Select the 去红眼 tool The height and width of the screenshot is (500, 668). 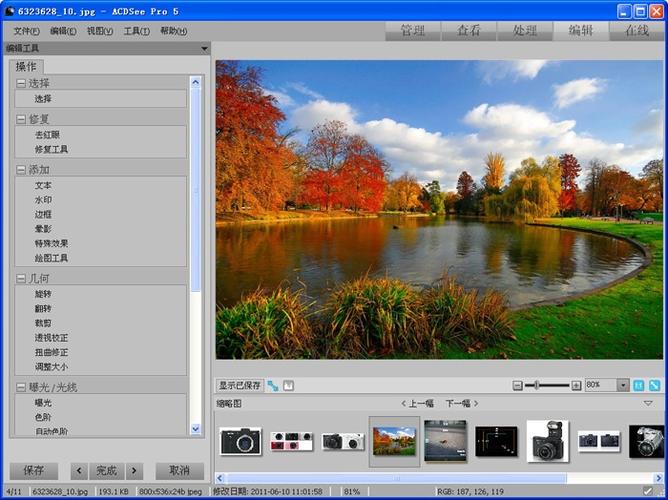click(x=48, y=135)
